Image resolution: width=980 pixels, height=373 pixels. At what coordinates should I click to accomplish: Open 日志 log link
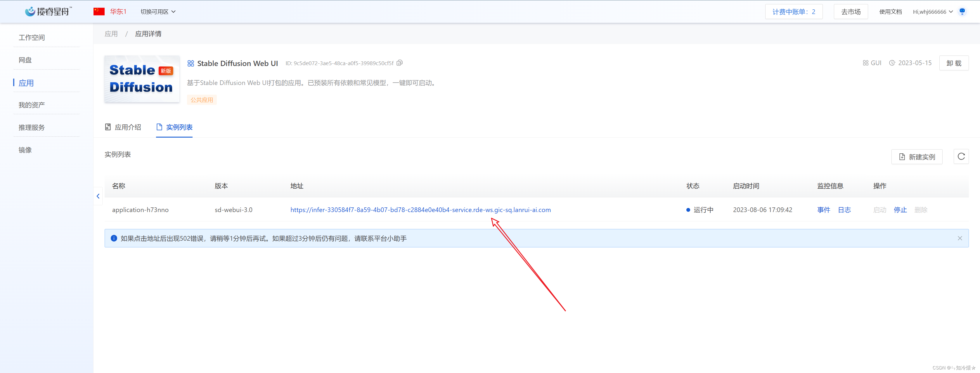(844, 209)
